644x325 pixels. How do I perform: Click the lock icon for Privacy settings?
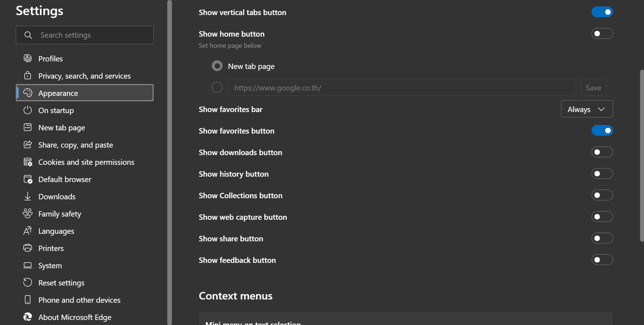28,75
